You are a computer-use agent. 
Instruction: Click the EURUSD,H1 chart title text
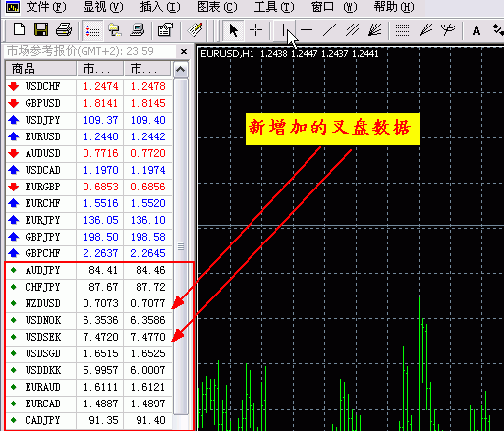point(227,54)
